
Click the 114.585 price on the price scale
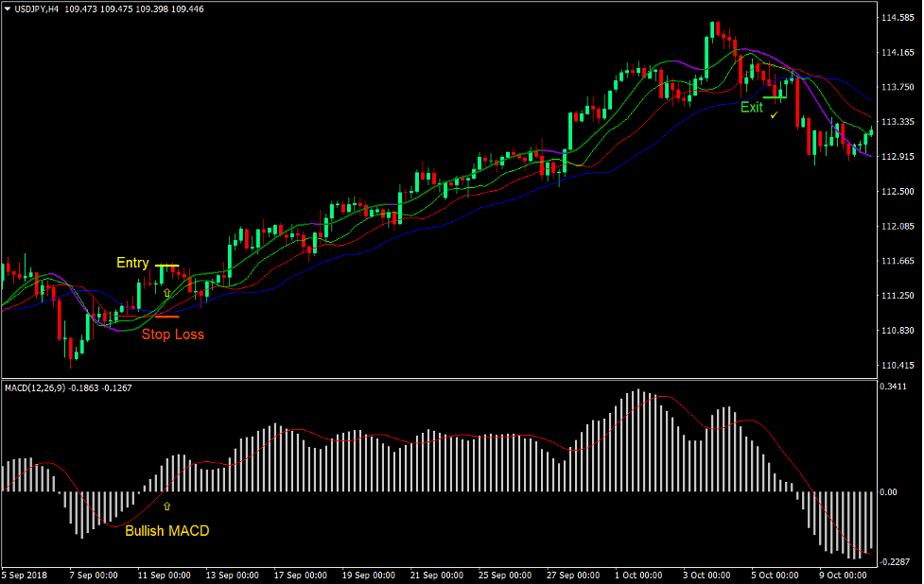pyautogui.click(x=897, y=18)
